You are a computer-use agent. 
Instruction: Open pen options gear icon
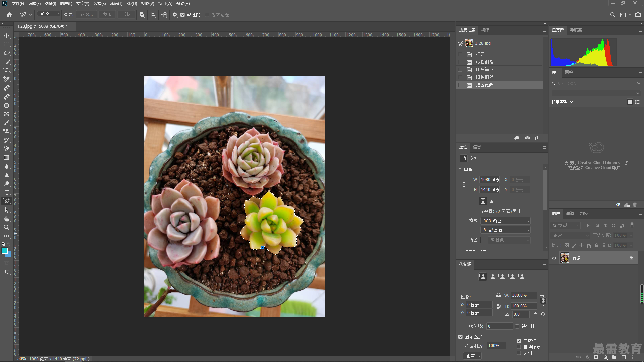[175, 15]
